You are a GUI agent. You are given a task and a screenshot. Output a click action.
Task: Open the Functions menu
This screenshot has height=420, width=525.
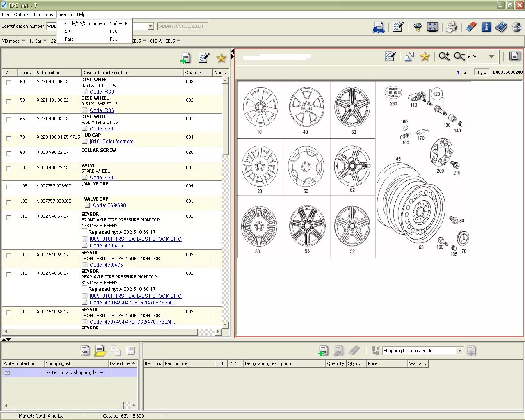pos(43,14)
